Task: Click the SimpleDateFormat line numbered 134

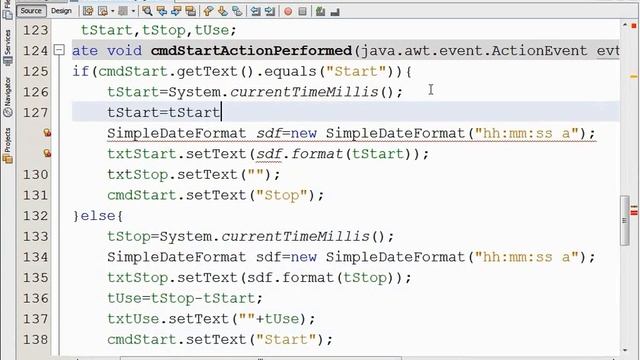Action: pos(351,257)
